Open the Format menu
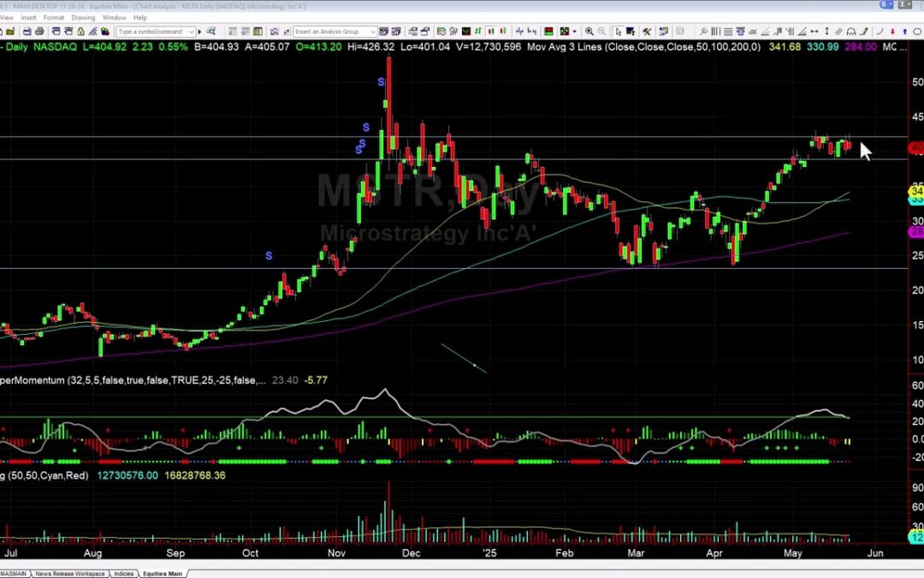Screen dimensions: 924x578 click(x=54, y=18)
